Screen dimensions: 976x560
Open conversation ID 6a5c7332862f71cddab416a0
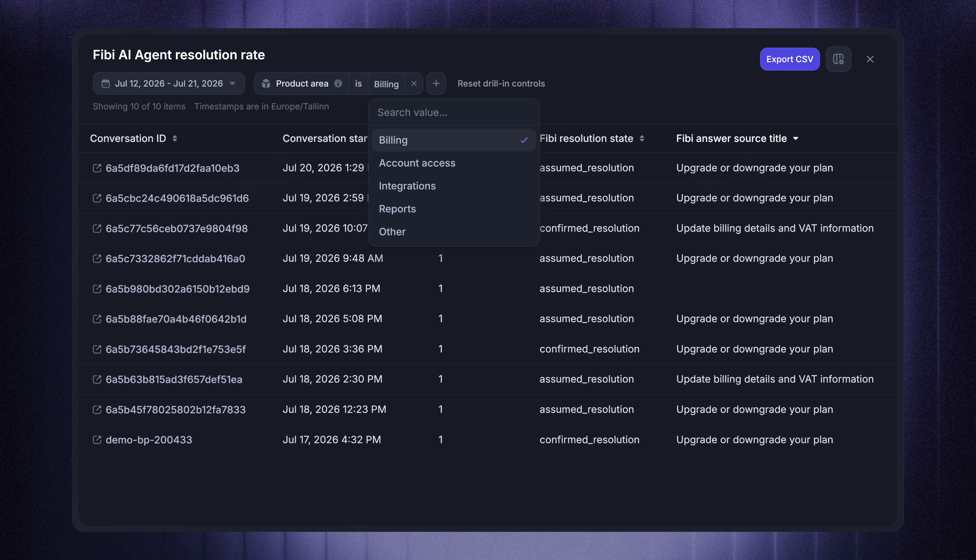pos(175,258)
